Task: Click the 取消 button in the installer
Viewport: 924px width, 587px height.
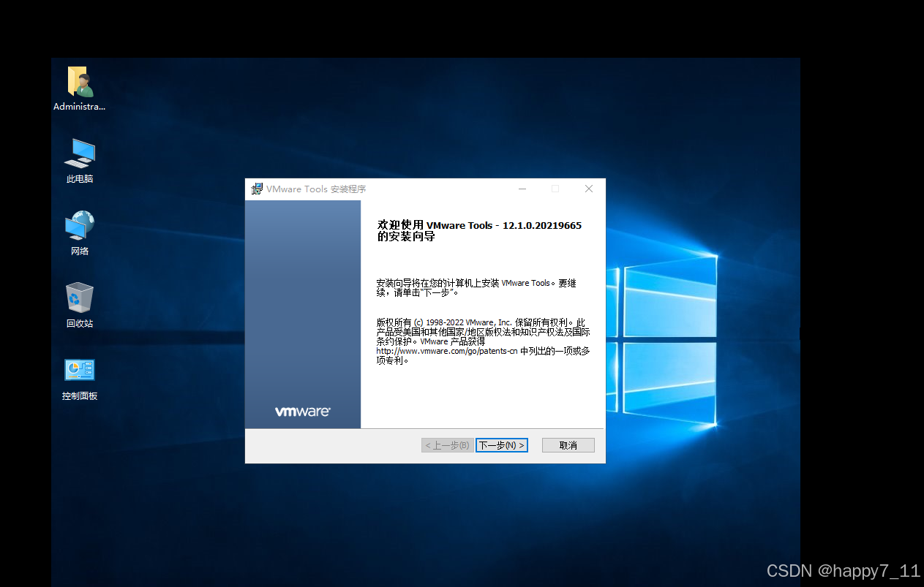Action: [x=568, y=445]
